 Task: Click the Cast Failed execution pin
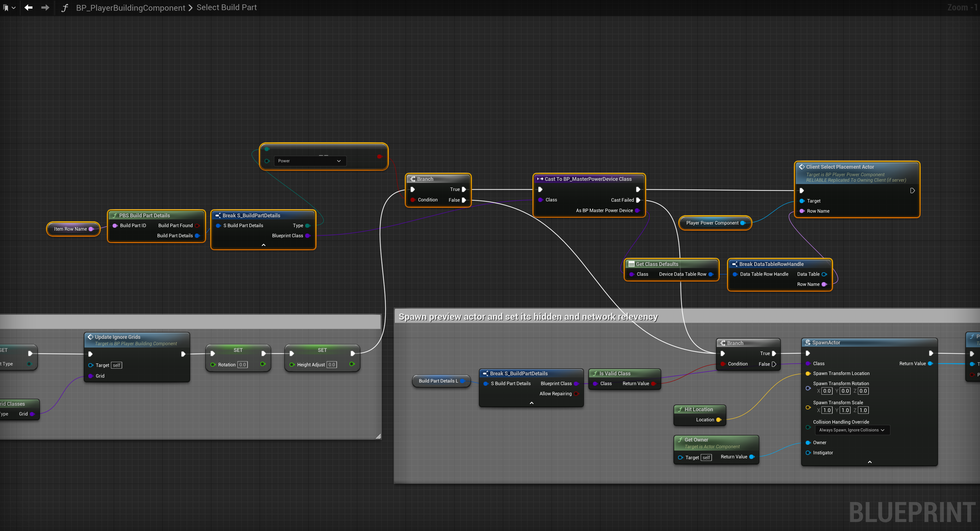638,200
